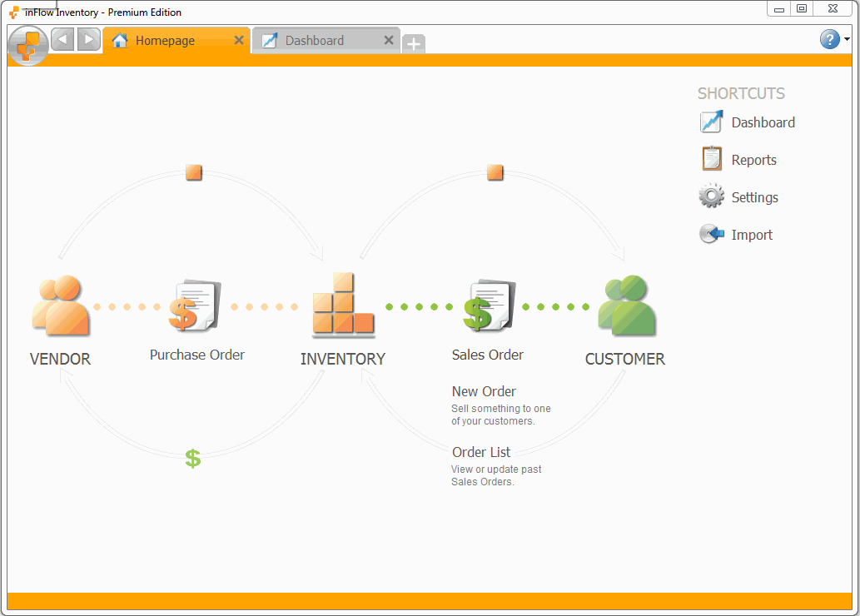Click the Vendor people icon
This screenshot has height=616, width=860.
pos(60,306)
